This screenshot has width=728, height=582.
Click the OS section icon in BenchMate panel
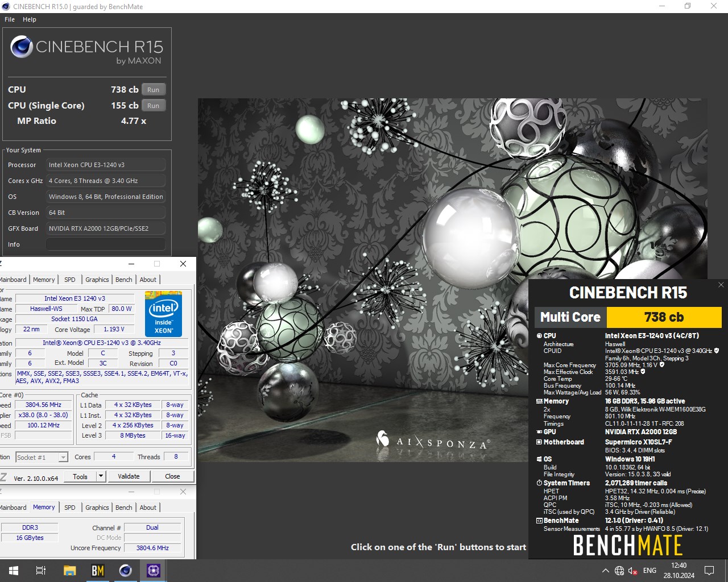[x=539, y=459]
